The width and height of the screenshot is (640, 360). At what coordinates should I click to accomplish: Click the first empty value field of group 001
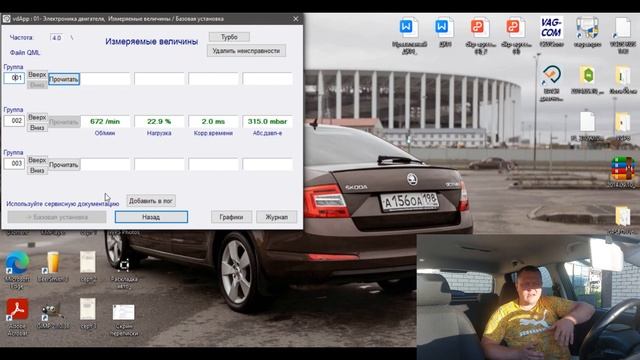[x=105, y=79]
